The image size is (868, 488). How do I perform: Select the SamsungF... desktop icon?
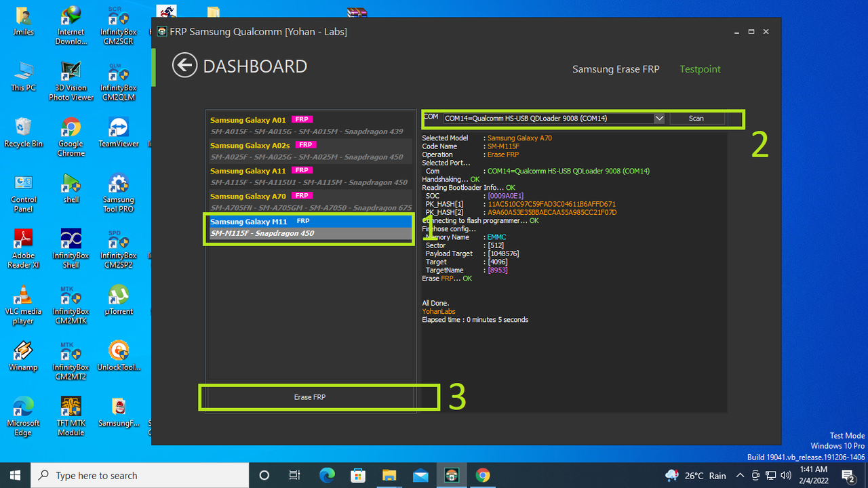tap(118, 412)
